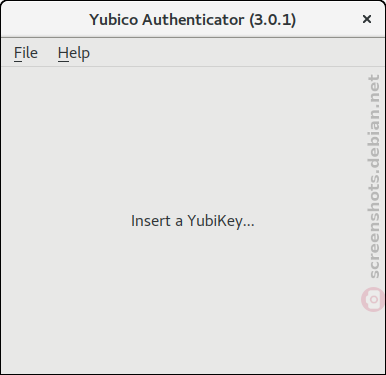The image size is (386, 375).
Task: Click the screenshots.debian.net watermark text
Action: click(x=374, y=176)
